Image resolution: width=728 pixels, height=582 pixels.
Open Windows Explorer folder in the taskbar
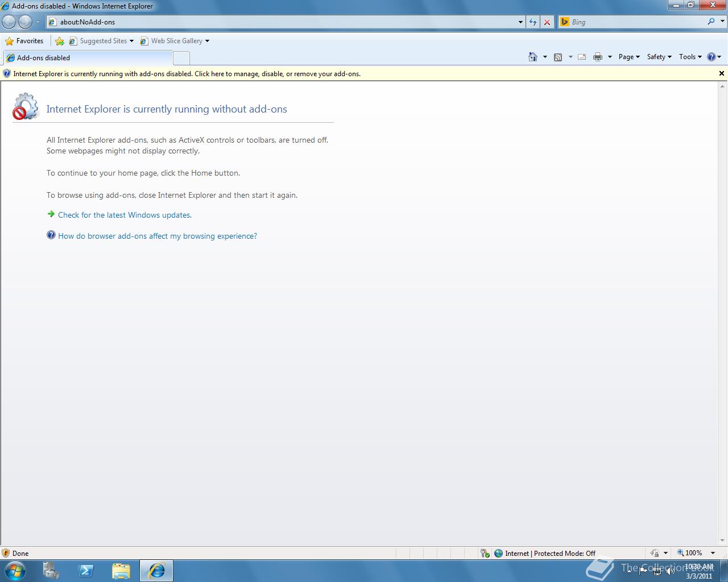pos(121,571)
